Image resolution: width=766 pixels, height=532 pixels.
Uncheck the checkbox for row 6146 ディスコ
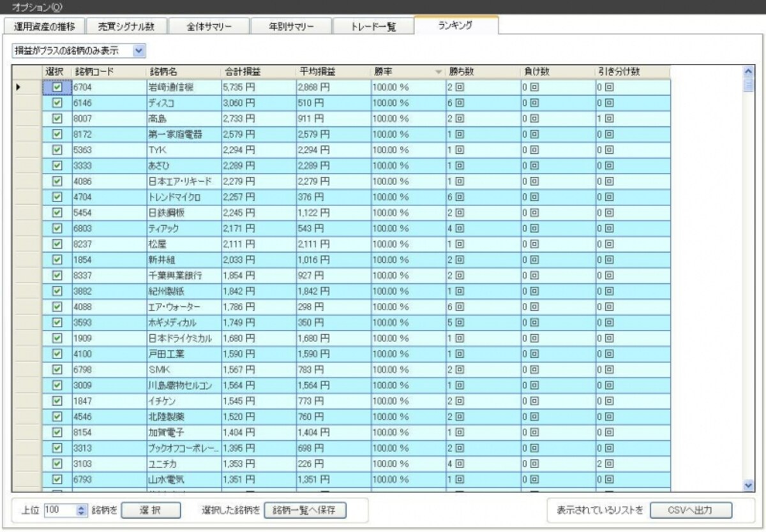[57, 103]
